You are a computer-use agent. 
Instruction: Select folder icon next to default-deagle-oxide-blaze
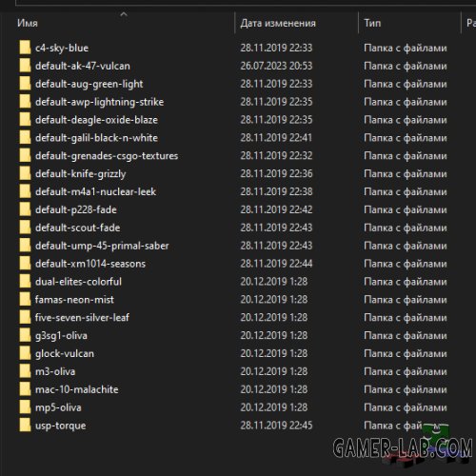(25, 120)
